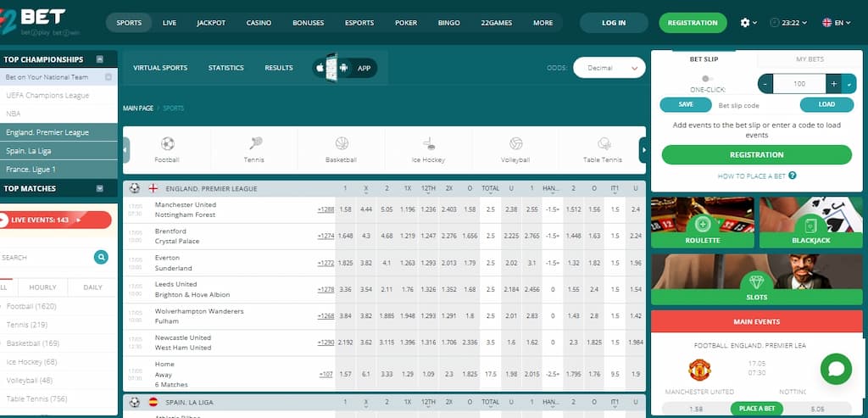Image resolution: width=868 pixels, height=418 pixels.
Task: Click the Log In button
Action: (614, 23)
